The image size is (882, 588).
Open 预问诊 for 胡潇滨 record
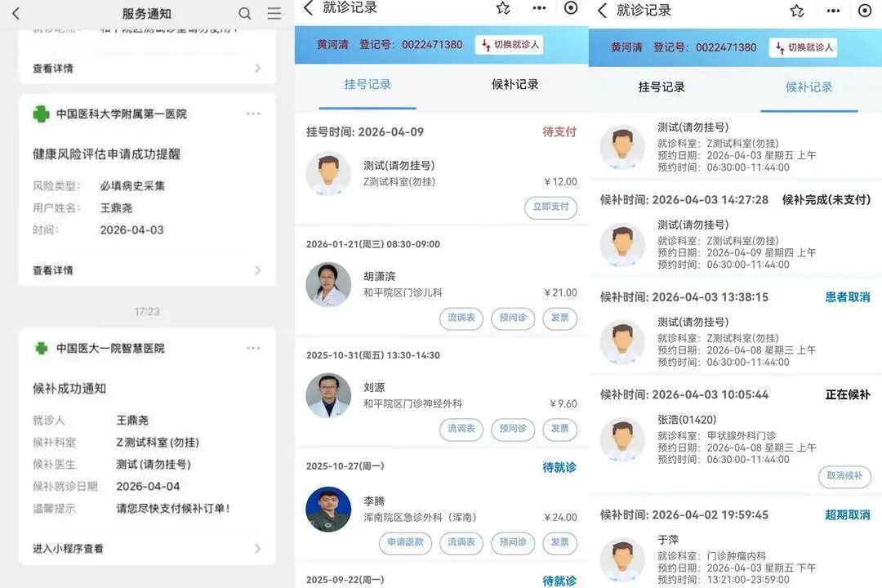tap(513, 318)
